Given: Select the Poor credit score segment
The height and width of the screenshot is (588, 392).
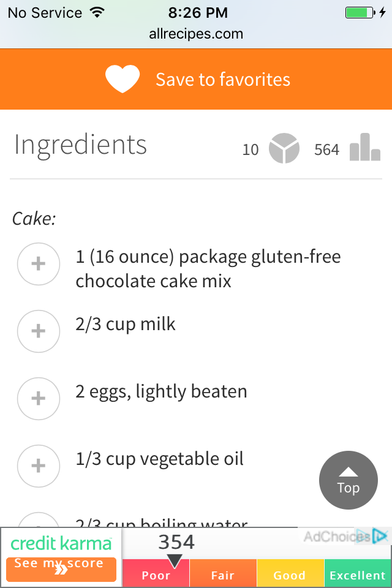Looking at the screenshot, I should pyautogui.click(x=156, y=575).
